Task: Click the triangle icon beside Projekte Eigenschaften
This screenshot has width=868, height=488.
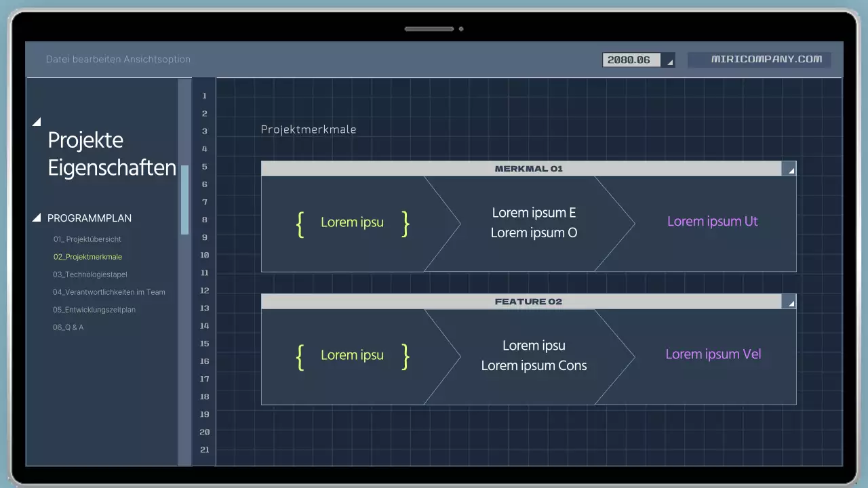Action: coord(37,122)
